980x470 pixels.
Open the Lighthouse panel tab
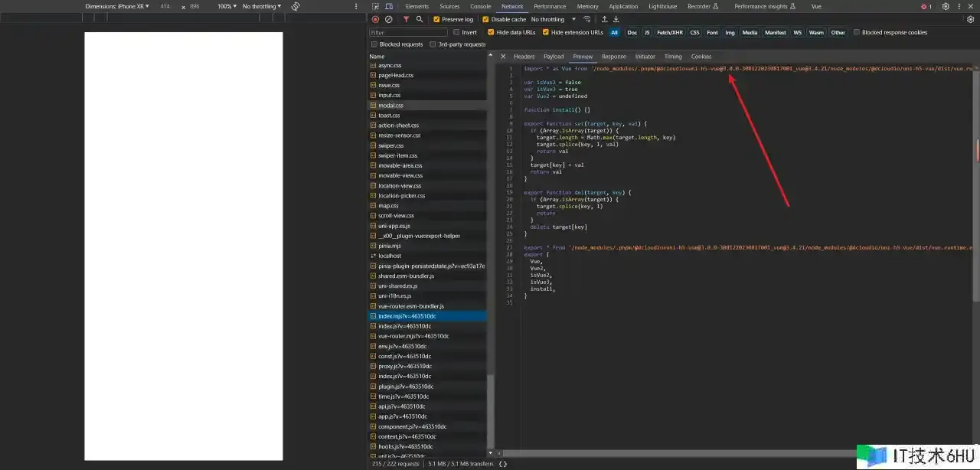pos(662,6)
